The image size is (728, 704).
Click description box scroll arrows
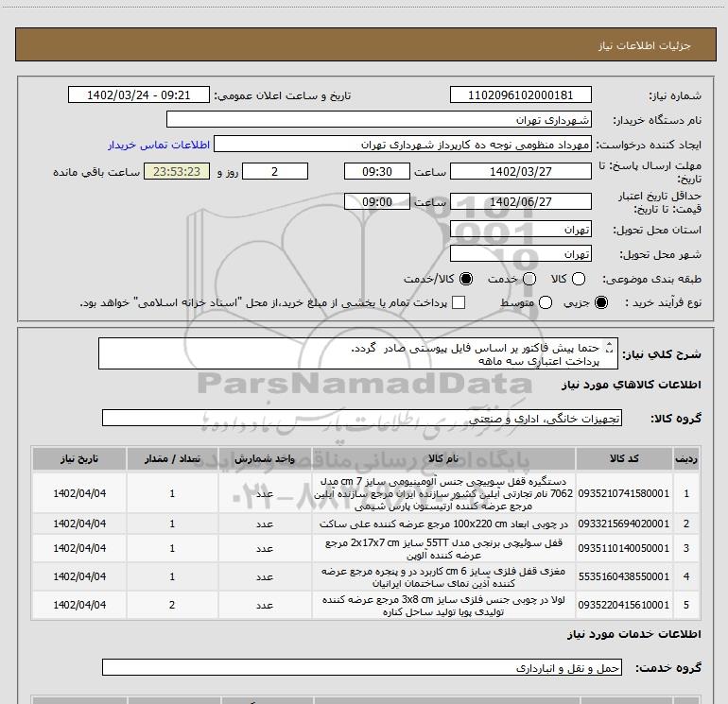click(610, 348)
